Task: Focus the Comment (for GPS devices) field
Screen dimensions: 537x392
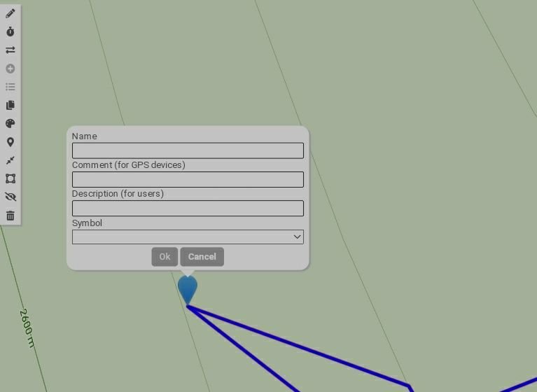Action: pos(188,179)
